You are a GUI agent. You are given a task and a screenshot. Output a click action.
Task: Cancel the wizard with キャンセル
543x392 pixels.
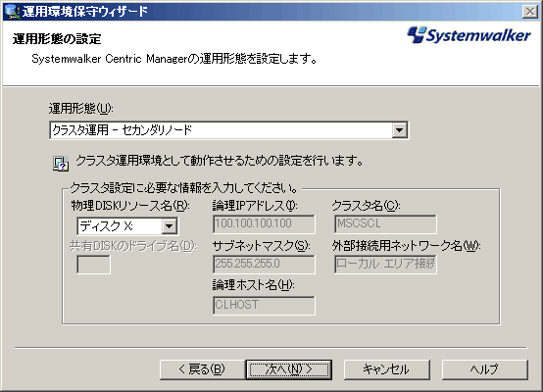tap(387, 369)
